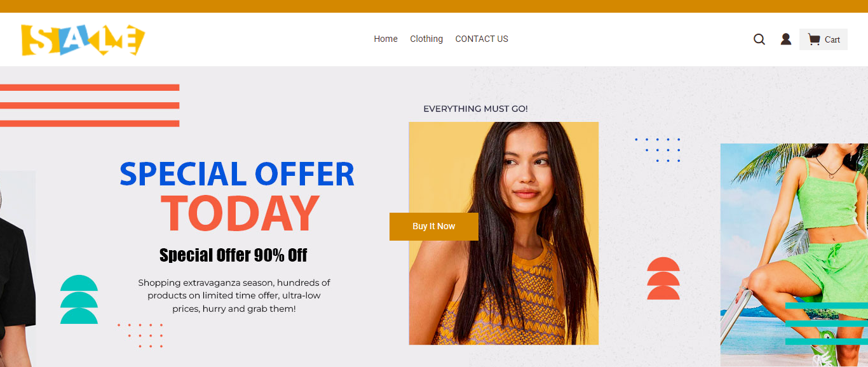Click the EVERYTHING MUST GO! caption
Image resolution: width=868 pixels, height=367 pixels.
click(x=475, y=109)
